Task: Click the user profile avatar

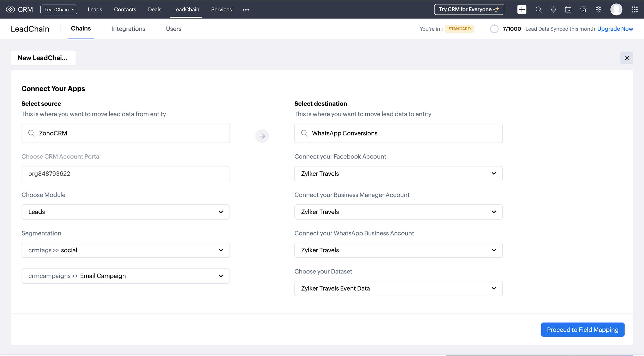Action: point(616,9)
